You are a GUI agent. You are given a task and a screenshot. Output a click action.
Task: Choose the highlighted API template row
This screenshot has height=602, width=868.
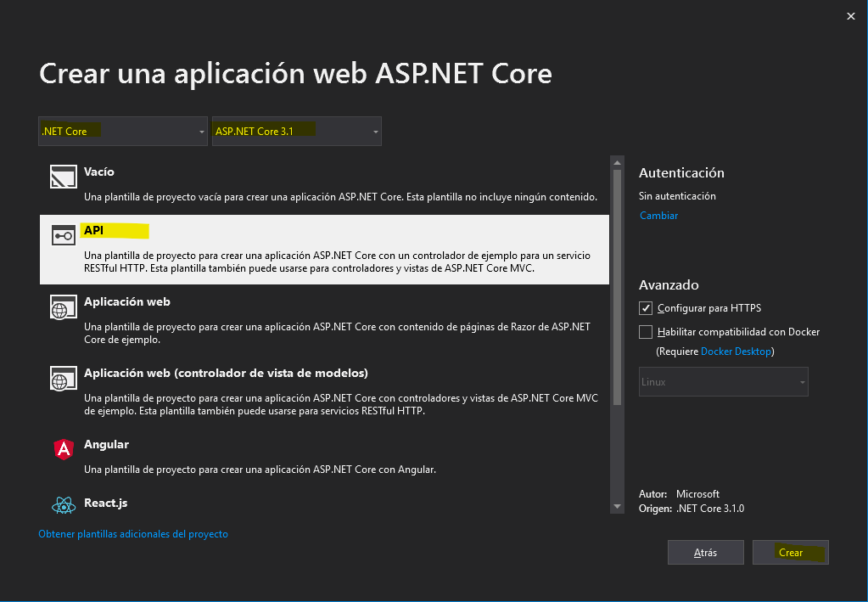(322, 249)
